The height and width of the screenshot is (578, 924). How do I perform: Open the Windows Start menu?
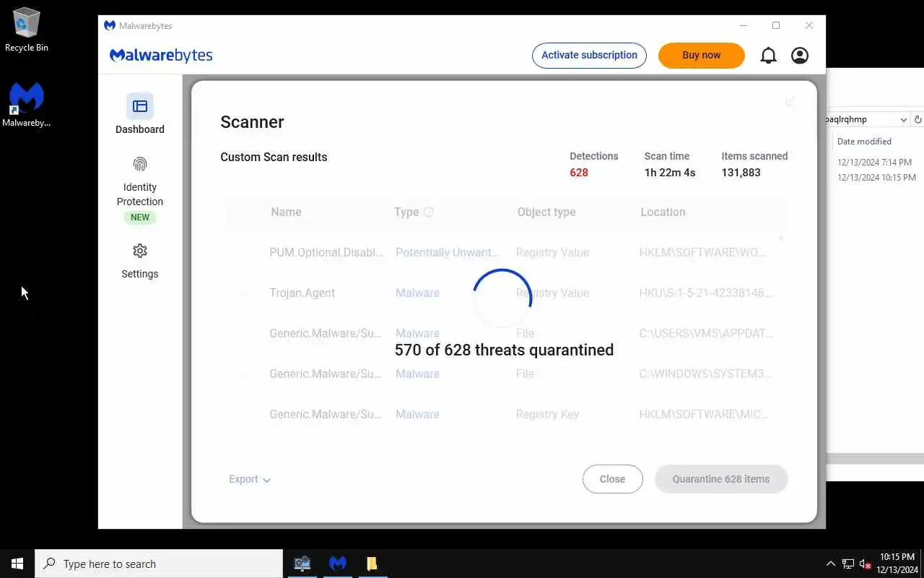point(17,564)
